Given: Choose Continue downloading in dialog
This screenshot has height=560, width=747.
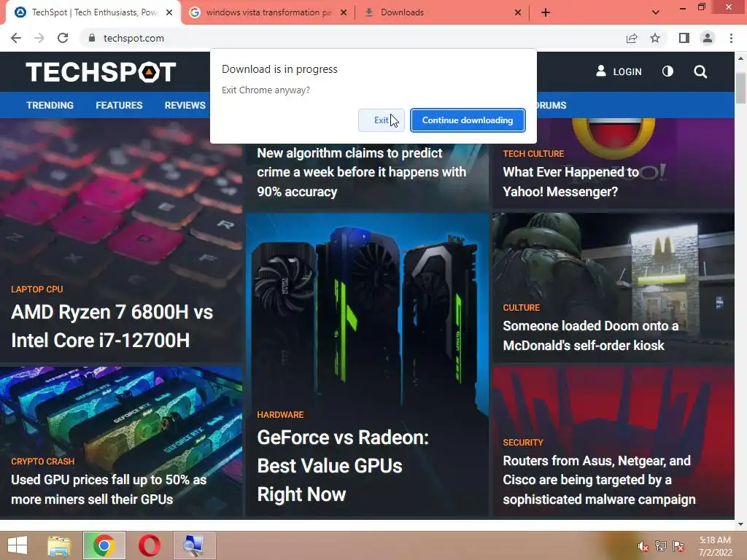Looking at the screenshot, I should pos(468,120).
